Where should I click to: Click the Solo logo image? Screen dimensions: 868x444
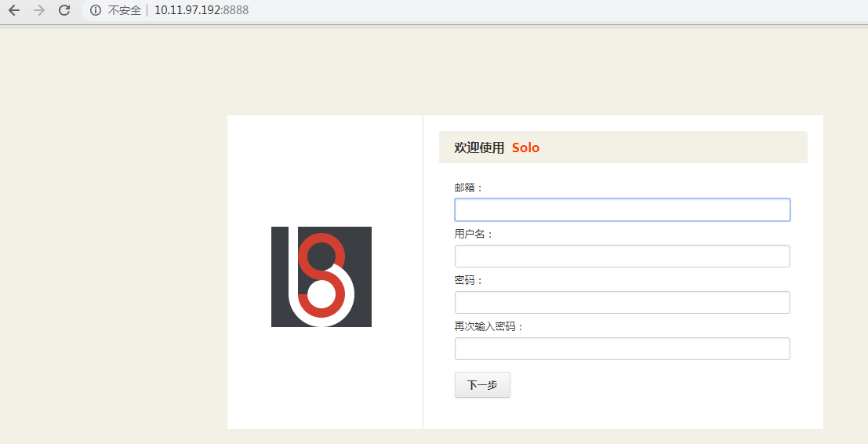(321, 276)
